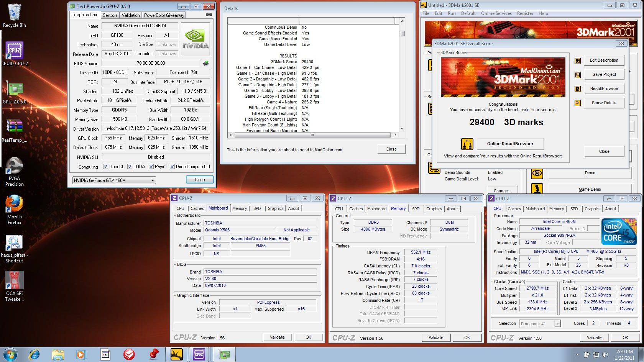Switch to the Validation tab in GPU-Z
This screenshot has height=362, width=644.
click(131, 15)
